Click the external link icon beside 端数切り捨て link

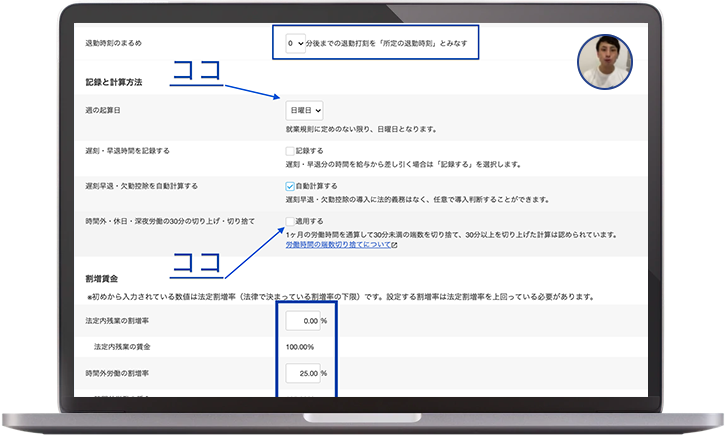click(x=395, y=245)
